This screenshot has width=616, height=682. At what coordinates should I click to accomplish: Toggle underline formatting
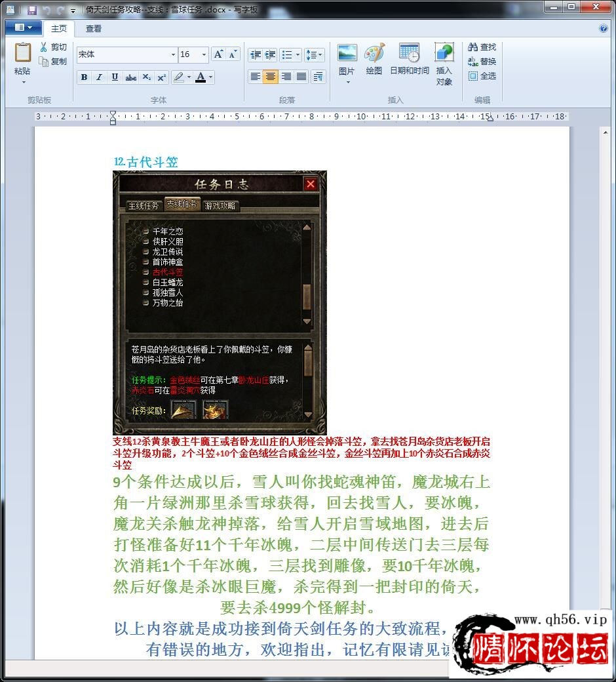[115, 77]
